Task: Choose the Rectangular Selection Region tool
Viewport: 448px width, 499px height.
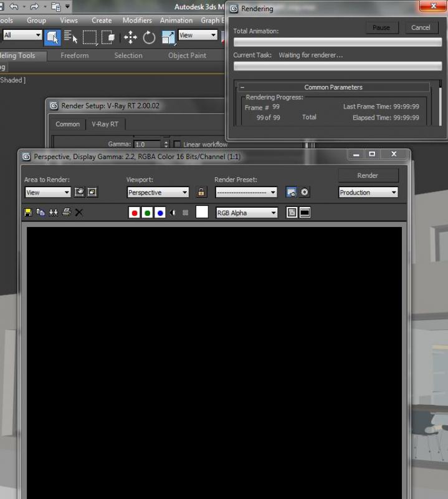Action: point(90,37)
